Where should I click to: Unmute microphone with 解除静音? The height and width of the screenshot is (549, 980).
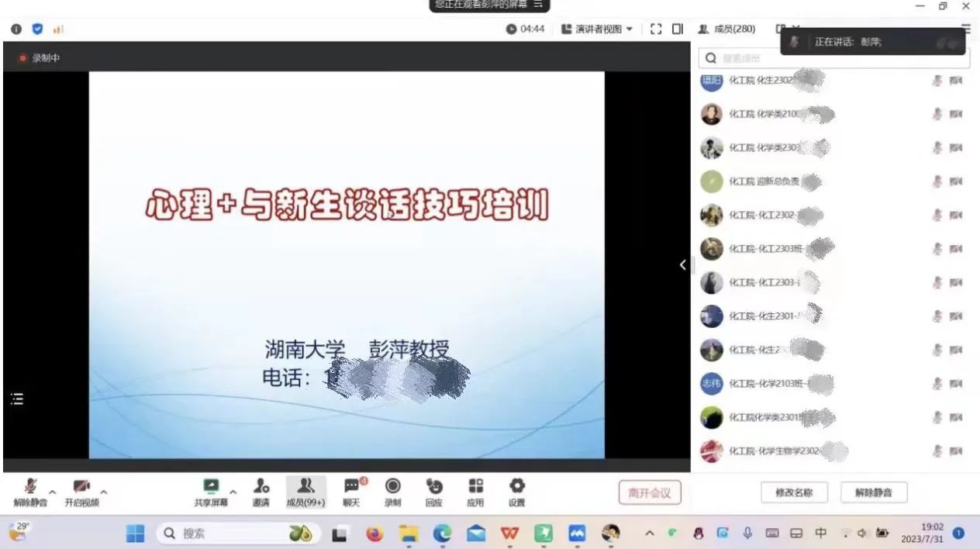[x=30, y=491]
